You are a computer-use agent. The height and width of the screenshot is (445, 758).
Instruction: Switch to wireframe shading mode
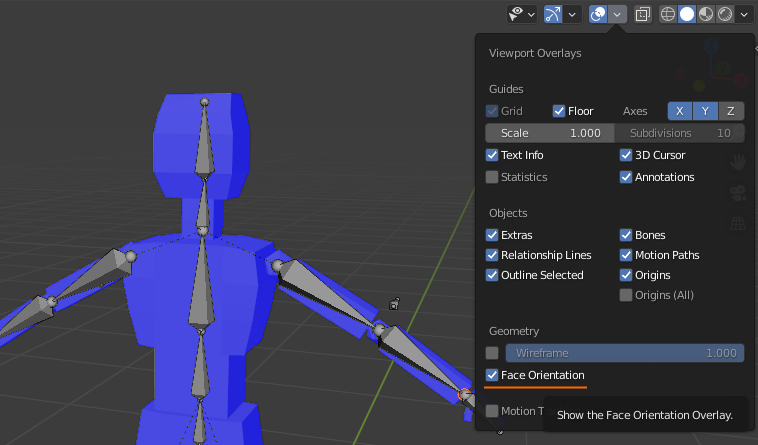(x=669, y=14)
